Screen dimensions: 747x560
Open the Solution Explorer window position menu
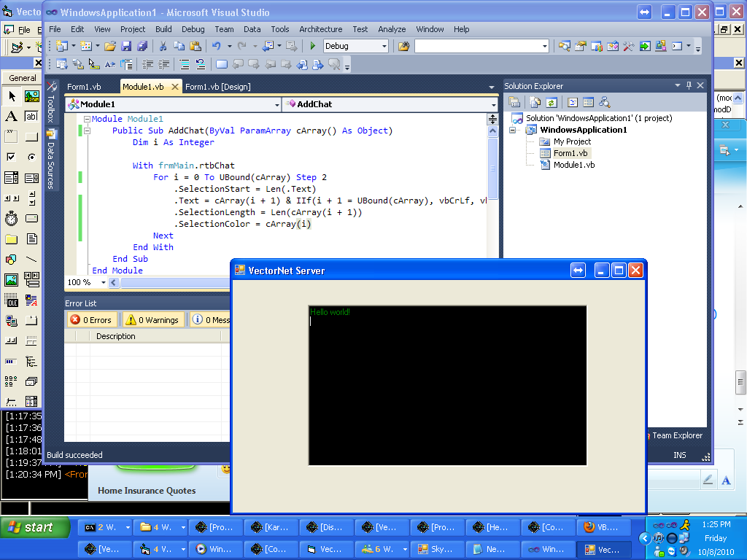pyautogui.click(x=678, y=86)
